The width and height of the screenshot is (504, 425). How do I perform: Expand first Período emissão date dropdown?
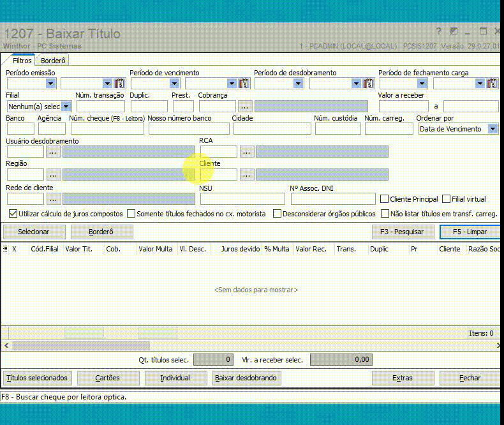pos(50,84)
